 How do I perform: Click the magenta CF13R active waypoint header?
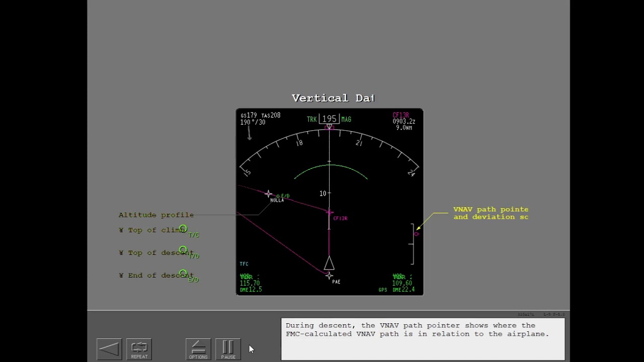tap(401, 116)
